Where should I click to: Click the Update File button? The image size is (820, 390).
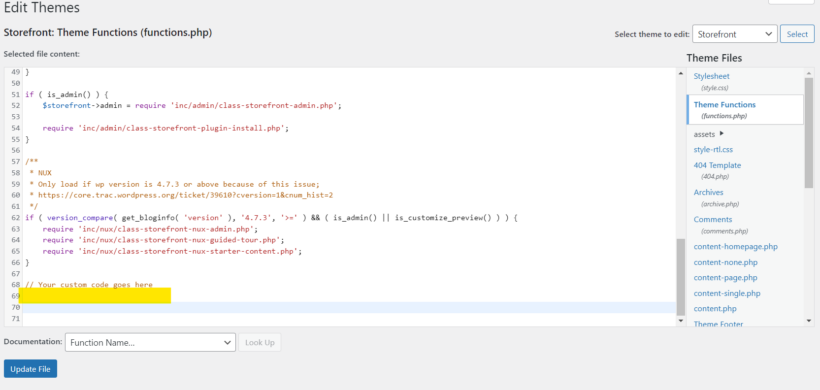click(x=30, y=369)
